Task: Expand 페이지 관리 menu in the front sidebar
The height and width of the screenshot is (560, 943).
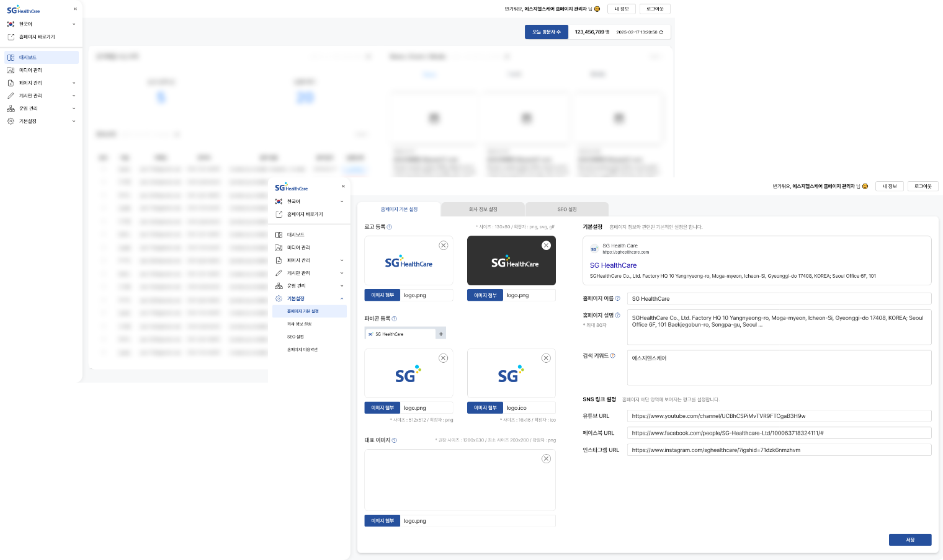Action: point(341,260)
